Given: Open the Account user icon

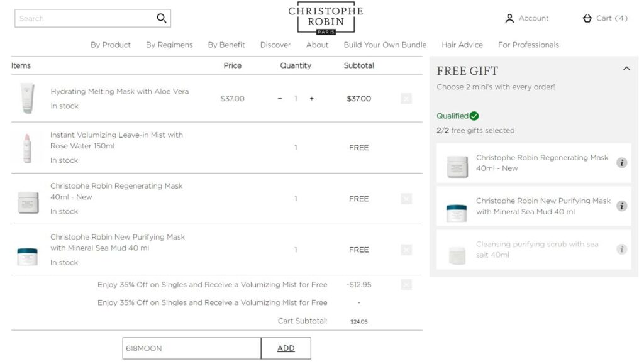Looking at the screenshot, I should [x=509, y=18].
